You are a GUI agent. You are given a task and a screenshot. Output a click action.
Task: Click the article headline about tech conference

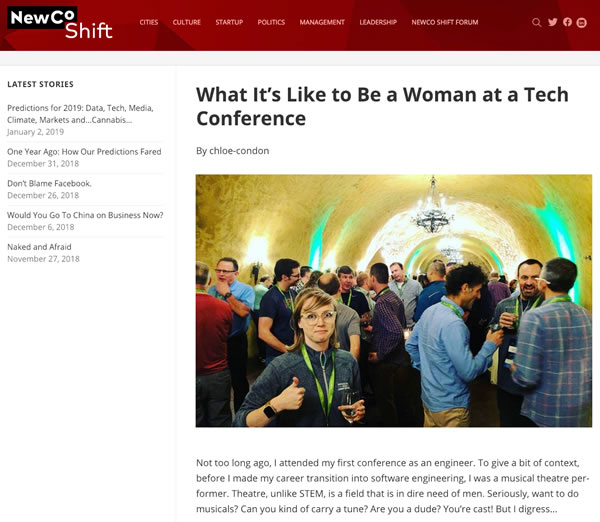[x=382, y=106]
